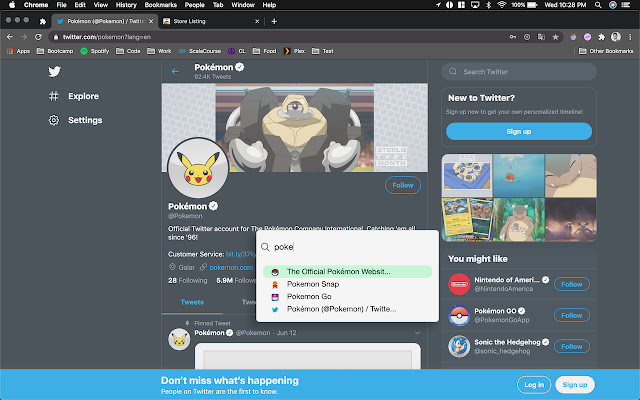
Task: Follow Pokémon GO account
Action: coord(572,315)
